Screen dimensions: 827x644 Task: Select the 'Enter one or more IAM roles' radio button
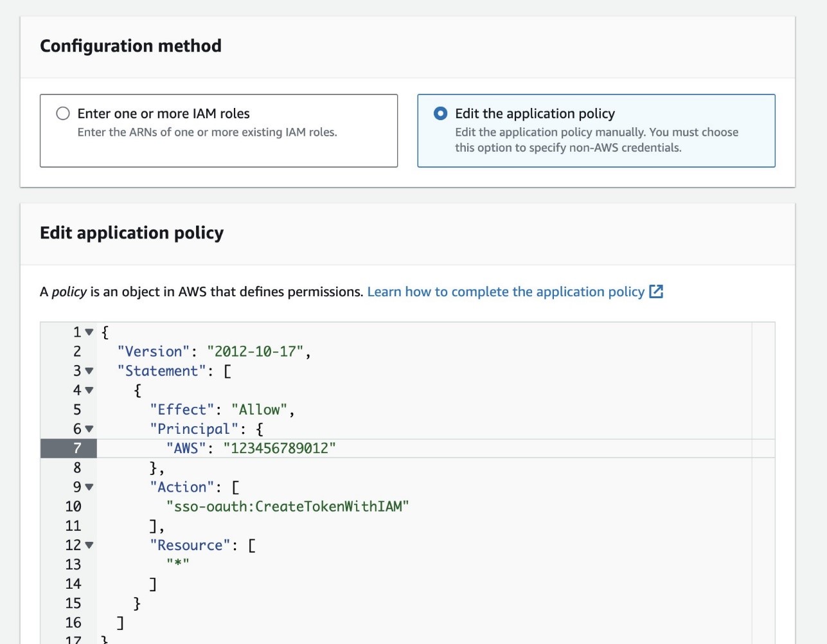[x=63, y=114]
